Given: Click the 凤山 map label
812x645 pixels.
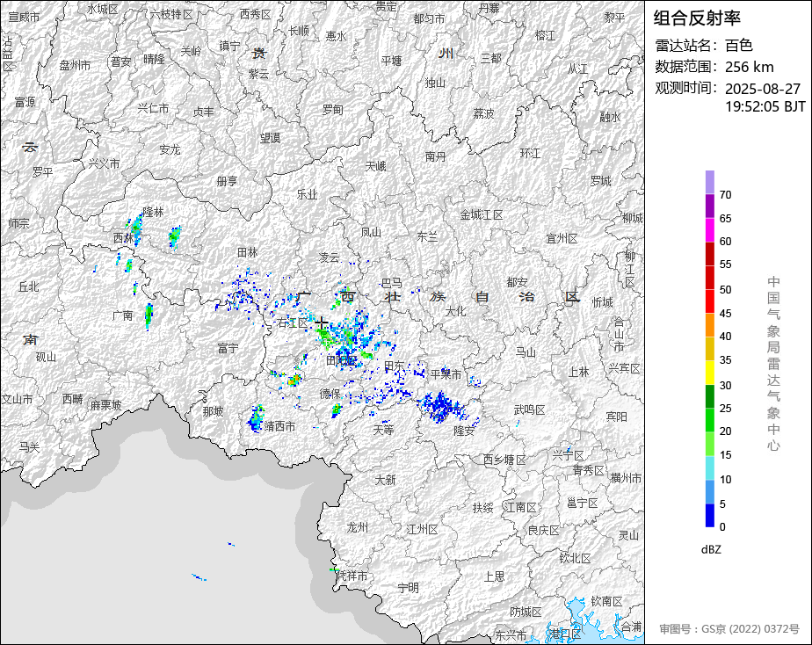Looking at the screenshot, I should tap(371, 232).
